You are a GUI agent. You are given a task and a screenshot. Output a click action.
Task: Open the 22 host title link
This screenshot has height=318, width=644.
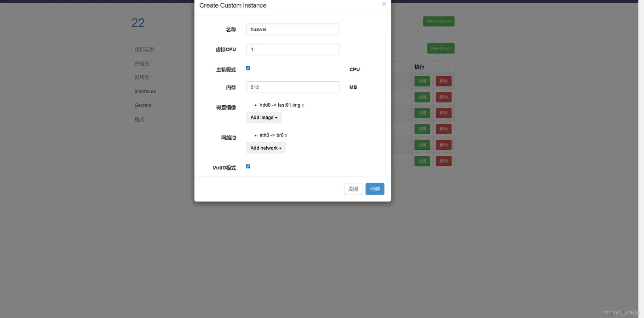138,23
